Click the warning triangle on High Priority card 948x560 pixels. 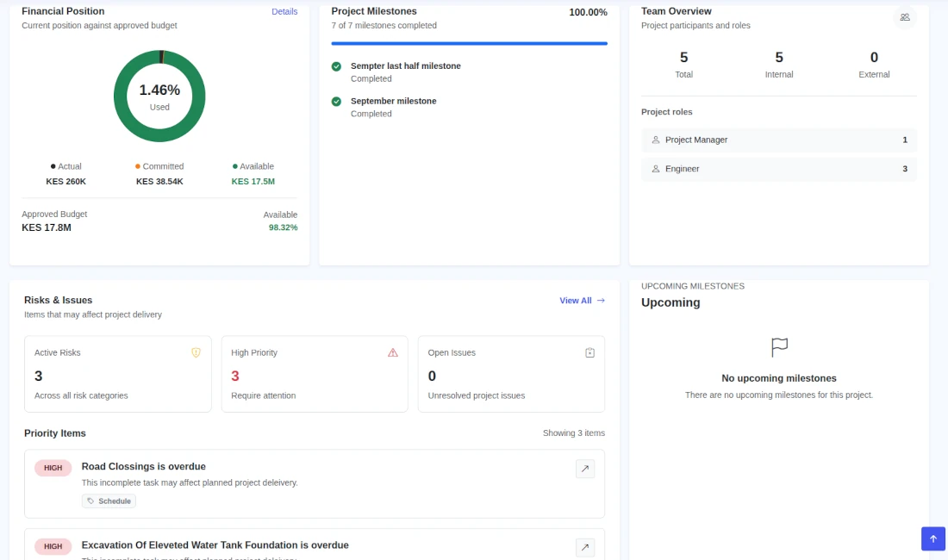(x=393, y=352)
